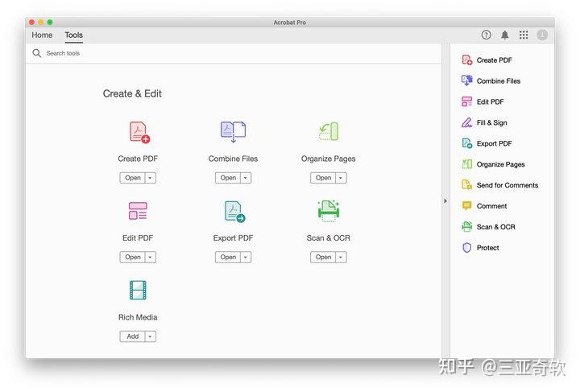Select the Export PDF icon in right sidebar

(x=466, y=143)
